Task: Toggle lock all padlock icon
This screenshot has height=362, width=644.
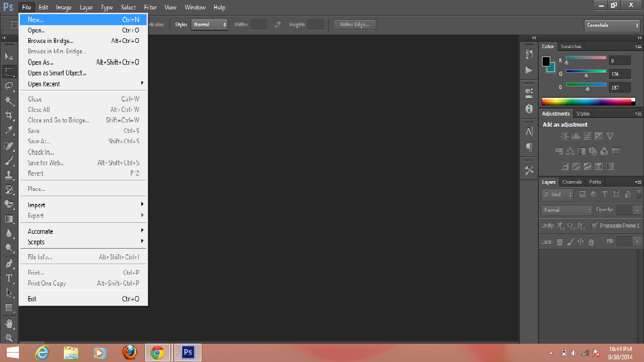Action: coord(591,242)
